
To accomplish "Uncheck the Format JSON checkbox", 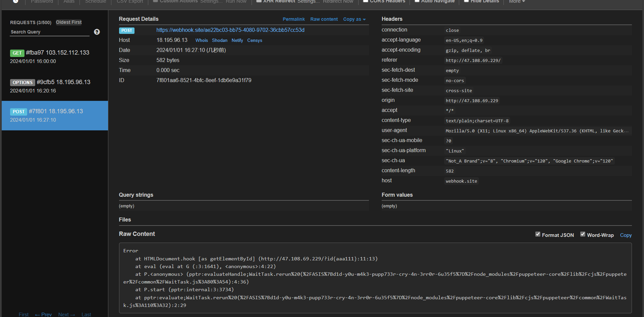I will tap(538, 235).
